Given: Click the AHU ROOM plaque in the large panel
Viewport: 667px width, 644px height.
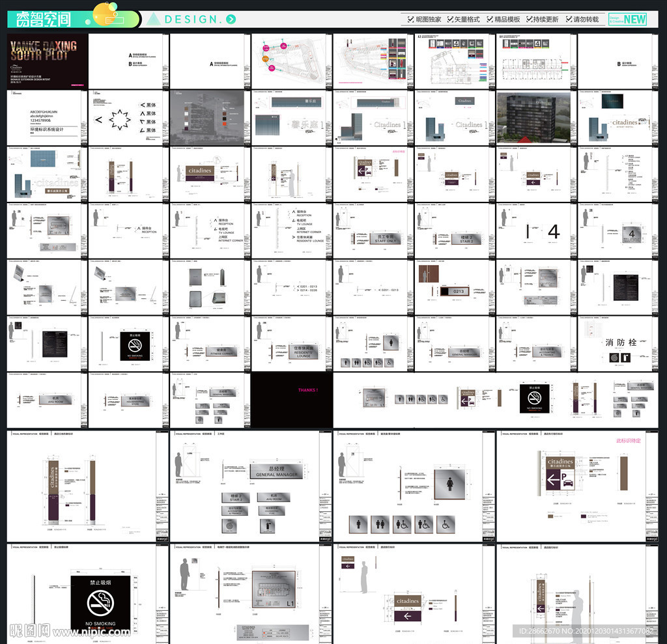Looking at the screenshot, I should point(274,497).
